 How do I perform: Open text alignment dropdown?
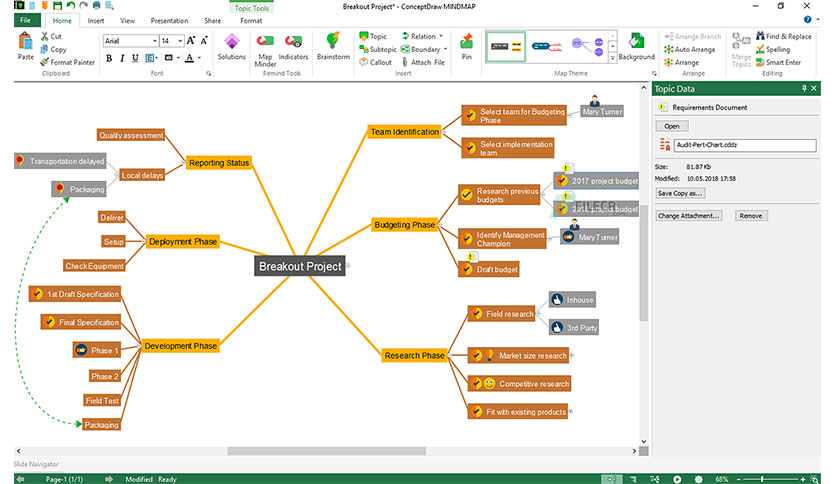(156, 58)
